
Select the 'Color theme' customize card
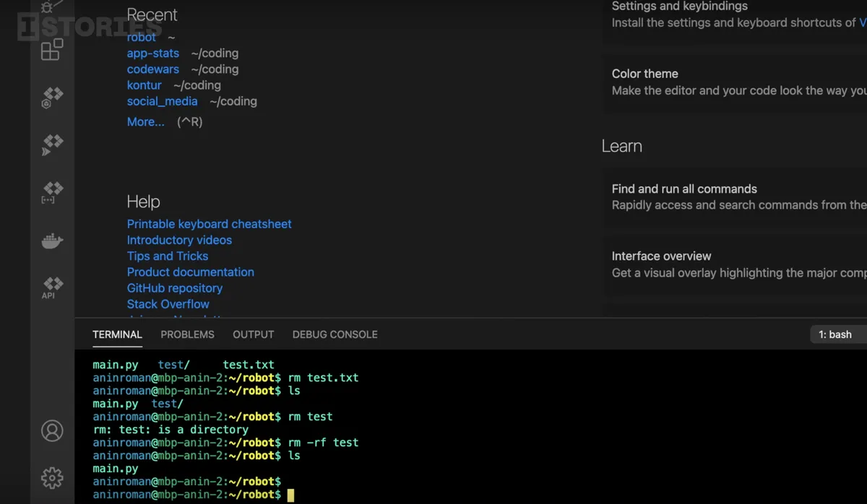[736, 82]
